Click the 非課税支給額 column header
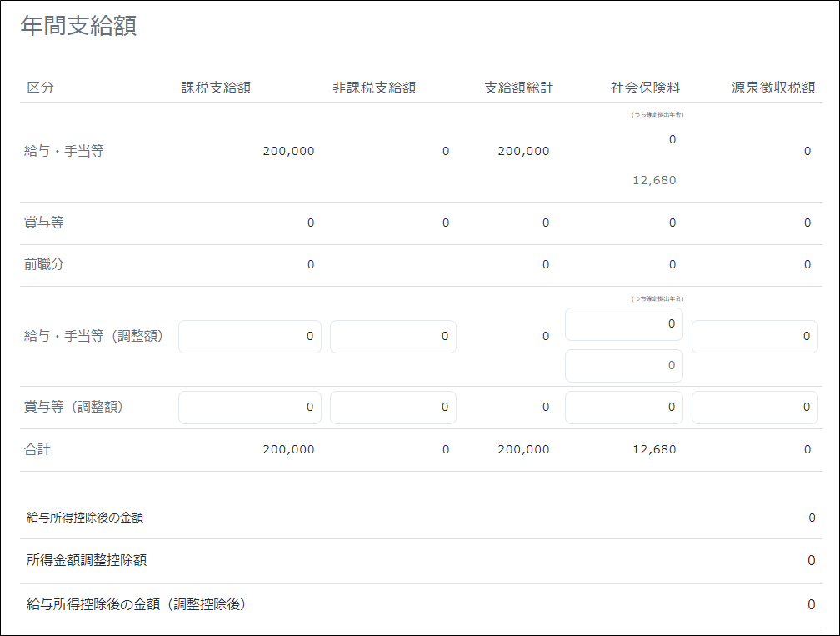 (x=374, y=88)
